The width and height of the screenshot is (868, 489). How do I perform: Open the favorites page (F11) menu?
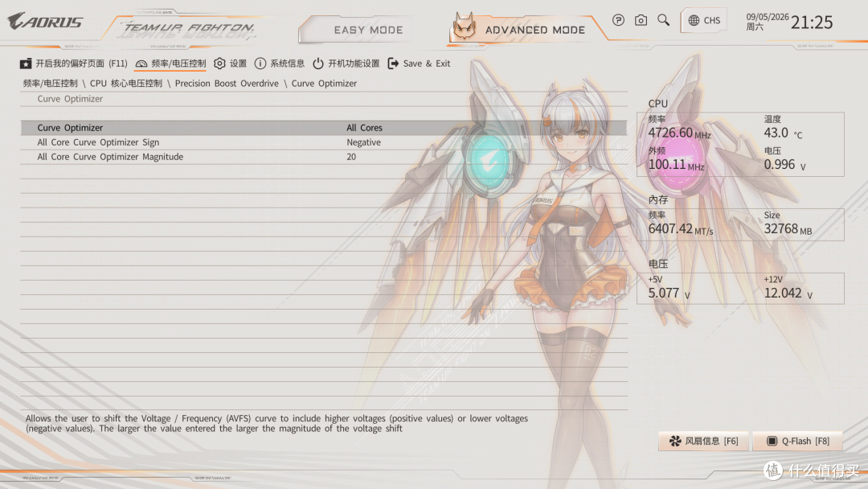click(74, 64)
